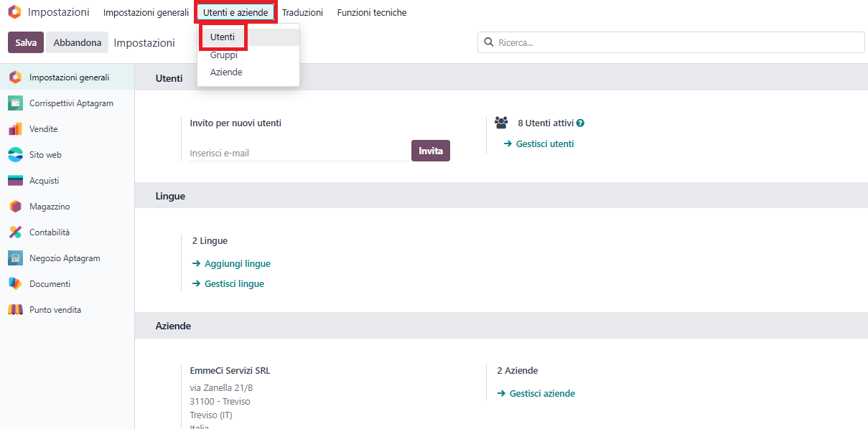The image size is (868, 429).
Task: Open the Funzioni tecniche menu
Action: tap(372, 13)
